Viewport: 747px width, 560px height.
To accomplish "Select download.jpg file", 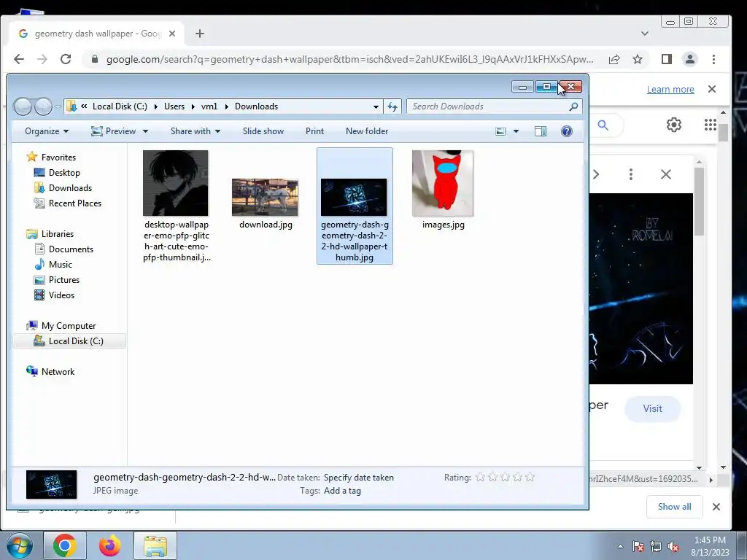I will point(265,204).
